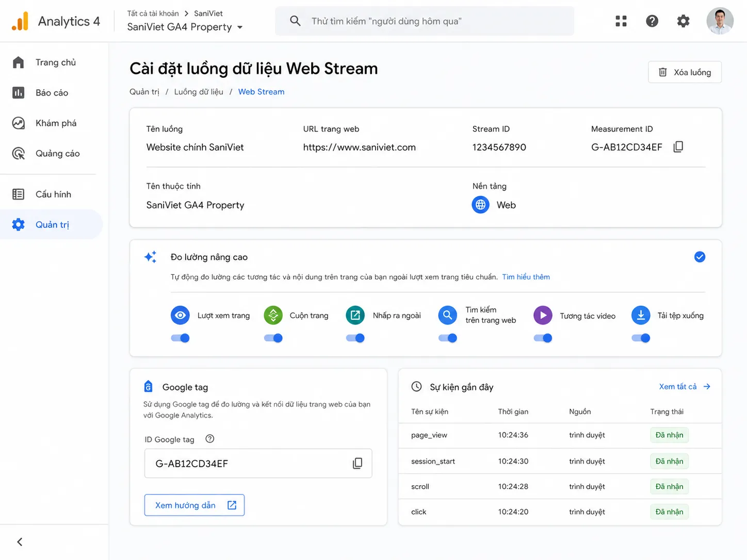Screen dimensions: 747x560
Task: Select the click event row
Action: (x=560, y=512)
